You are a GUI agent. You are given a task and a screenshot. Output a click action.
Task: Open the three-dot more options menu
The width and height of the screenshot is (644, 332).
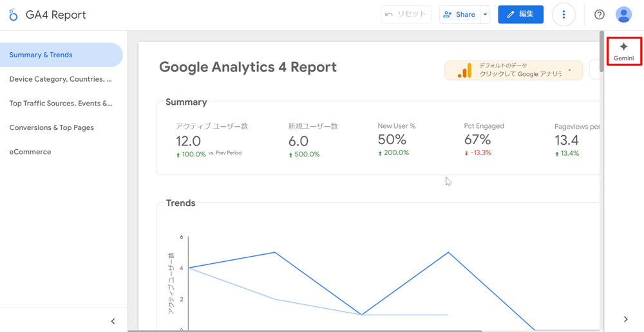(x=563, y=15)
